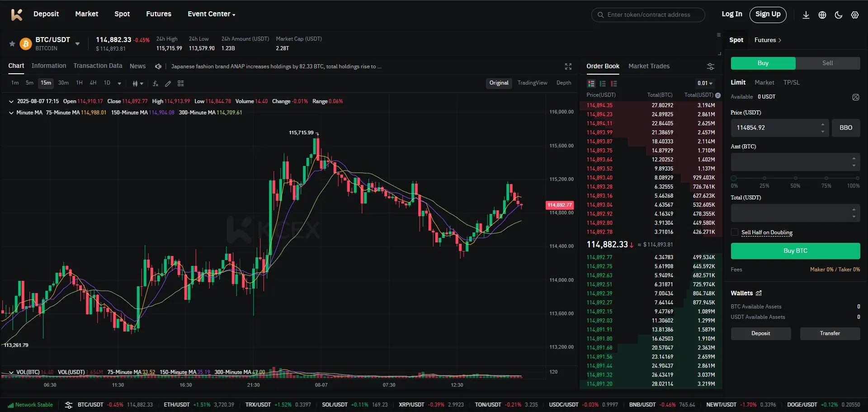Set amount slider to 100%
The height and width of the screenshot is (412, 868).
(x=857, y=179)
